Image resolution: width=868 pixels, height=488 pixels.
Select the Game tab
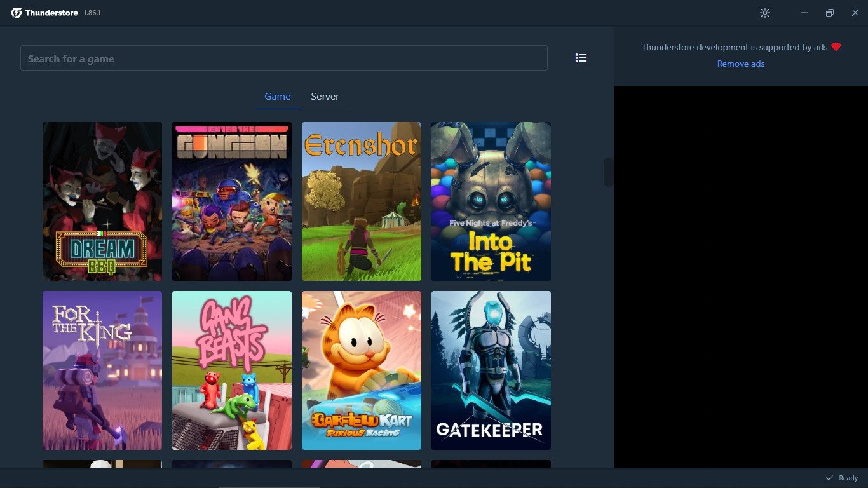277,97
